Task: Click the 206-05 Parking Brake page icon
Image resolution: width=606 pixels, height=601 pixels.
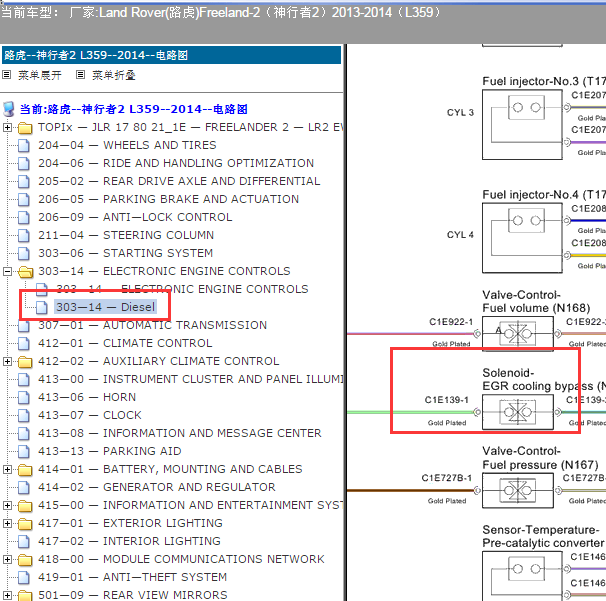Action: coord(24,199)
